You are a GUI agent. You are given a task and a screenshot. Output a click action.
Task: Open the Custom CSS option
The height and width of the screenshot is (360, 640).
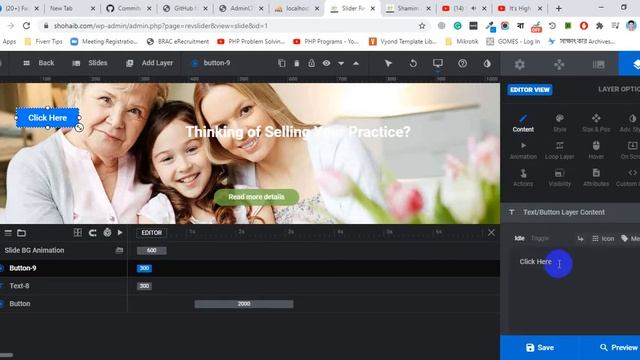(629, 178)
